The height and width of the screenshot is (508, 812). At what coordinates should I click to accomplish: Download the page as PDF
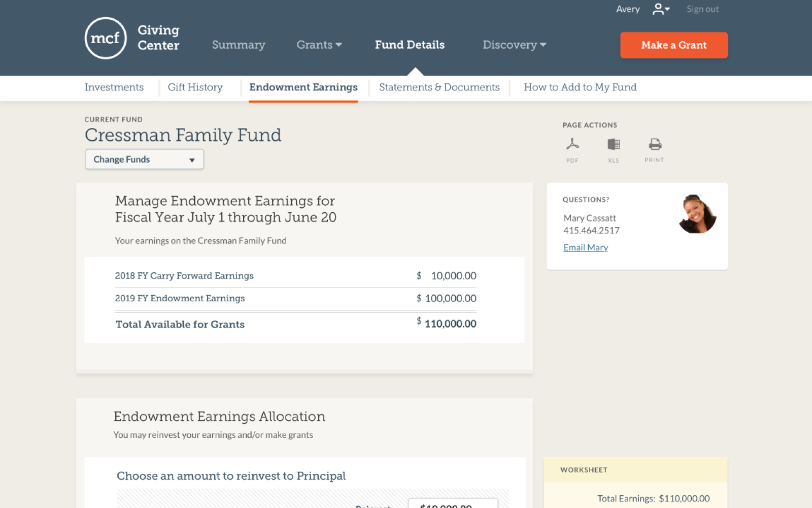(572, 145)
